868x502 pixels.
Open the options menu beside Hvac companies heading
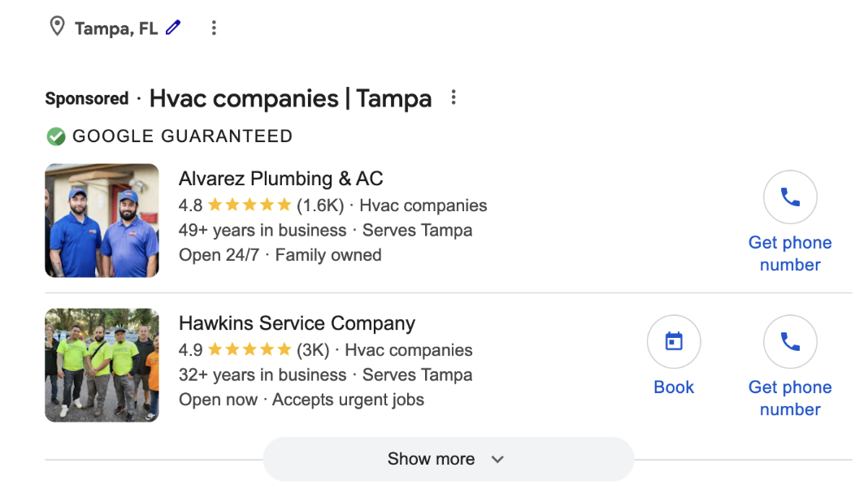pos(454,98)
